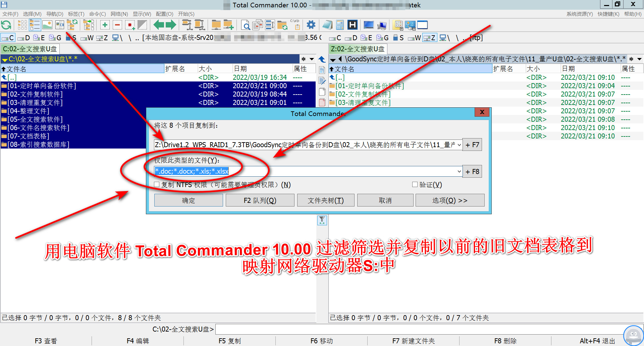The height and width of the screenshot is (346, 644).
Task: Click the brief view icon in toolbar
Action: pos(22,25)
